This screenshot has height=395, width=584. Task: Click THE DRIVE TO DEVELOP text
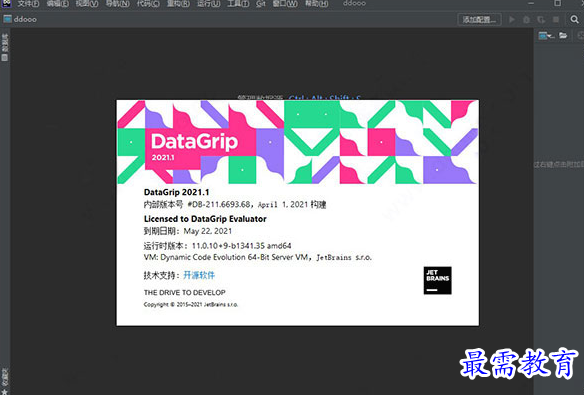point(185,293)
